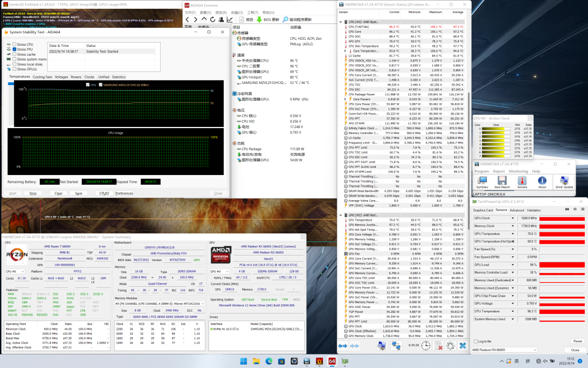588x368 pixels.
Task: Open the Advanced tab in GPU-Z
Action: [x=517, y=209]
